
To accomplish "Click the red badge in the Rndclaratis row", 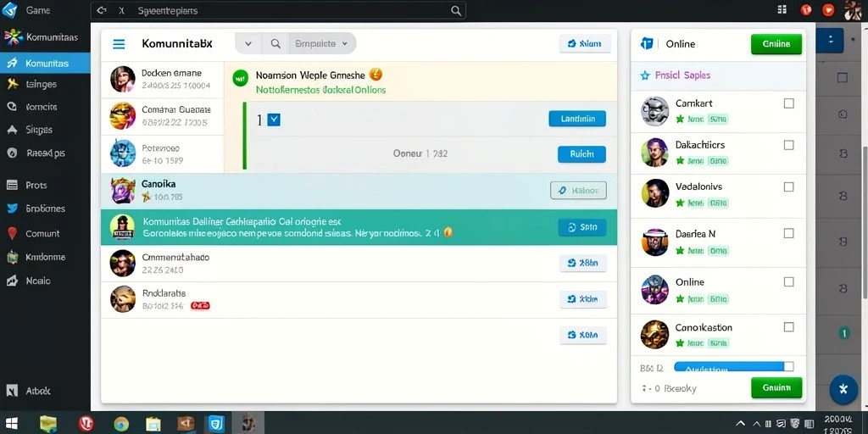I will [x=200, y=305].
